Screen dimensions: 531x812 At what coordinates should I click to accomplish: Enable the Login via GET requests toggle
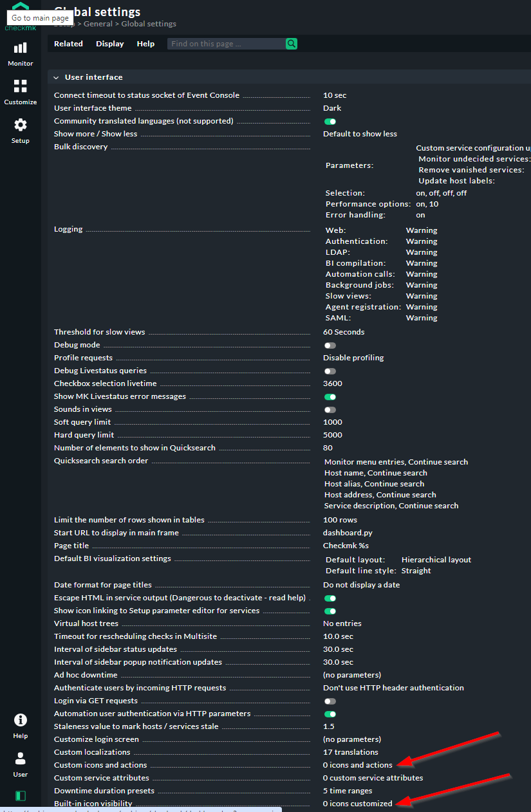(x=330, y=701)
